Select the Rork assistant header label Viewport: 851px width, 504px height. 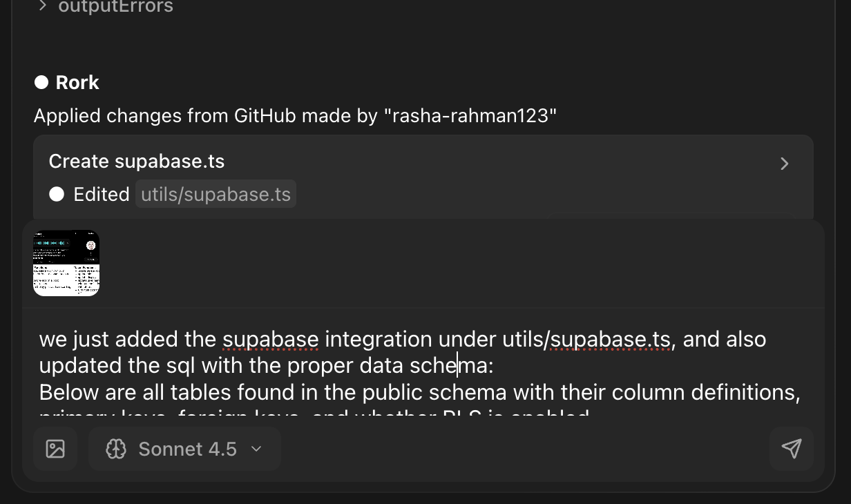pyautogui.click(x=77, y=82)
